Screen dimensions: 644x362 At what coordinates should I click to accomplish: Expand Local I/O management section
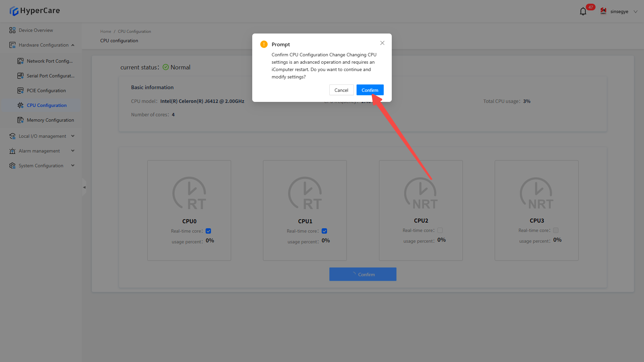pyautogui.click(x=73, y=136)
